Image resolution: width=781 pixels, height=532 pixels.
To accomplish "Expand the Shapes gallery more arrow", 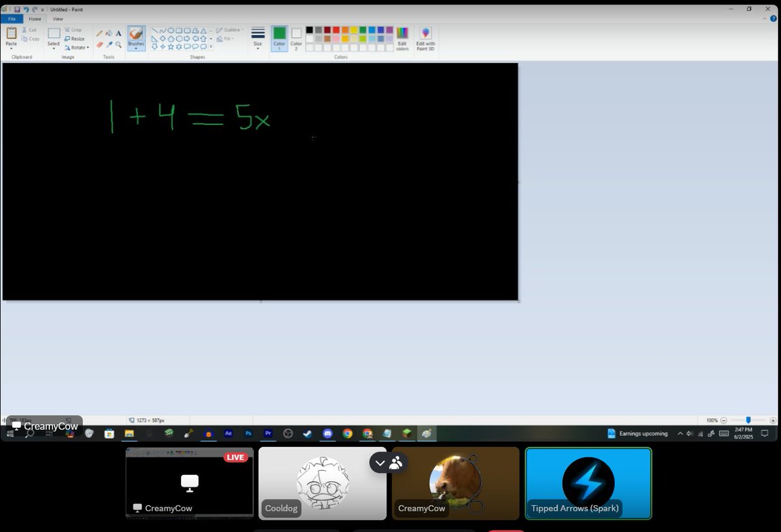I will click(211, 47).
